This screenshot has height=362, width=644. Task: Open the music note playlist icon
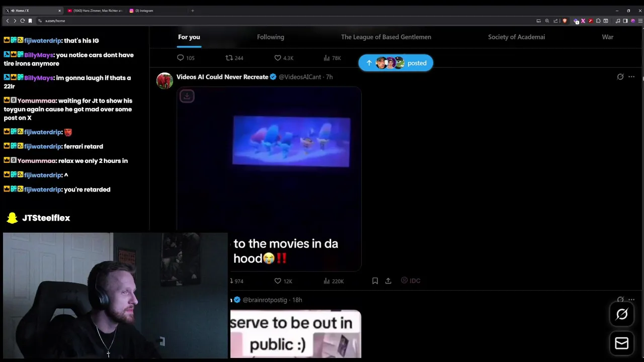coord(618,21)
